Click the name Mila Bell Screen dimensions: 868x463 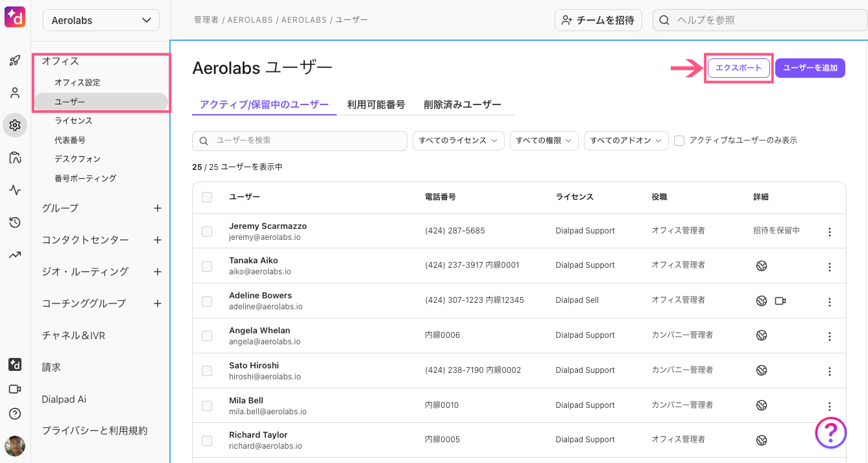click(x=246, y=401)
